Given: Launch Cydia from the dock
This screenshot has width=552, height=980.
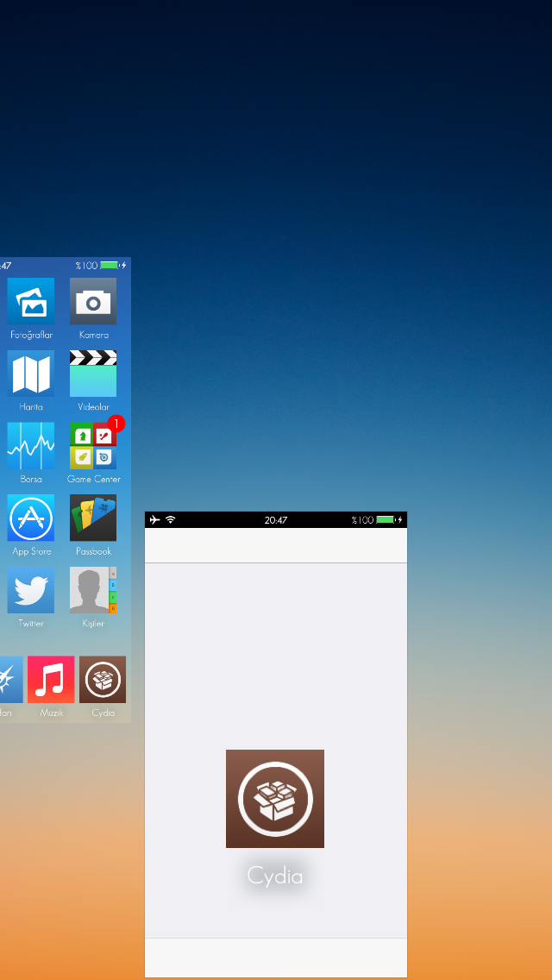Looking at the screenshot, I should pyautogui.click(x=103, y=680).
